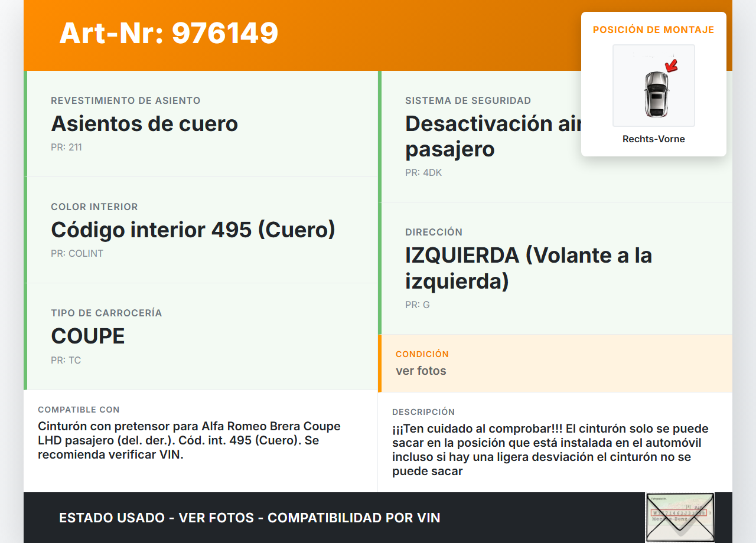This screenshot has width=756, height=543.
Task: Click the "PR: 211" code
Action: [66, 148]
